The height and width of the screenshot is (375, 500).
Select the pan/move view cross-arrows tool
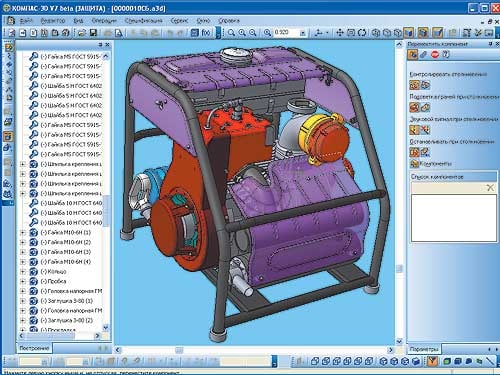[340, 33]
